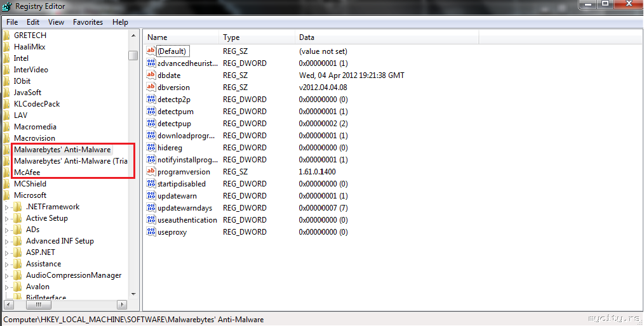Select the Macromedia registry key

pos(36,127)
